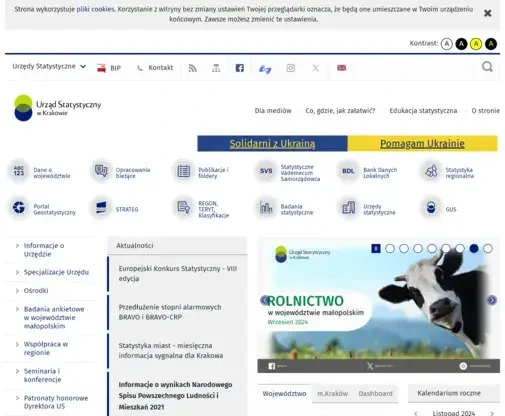
Task: Select the first slide indicator dot
Action: click(x=390, y=249)
